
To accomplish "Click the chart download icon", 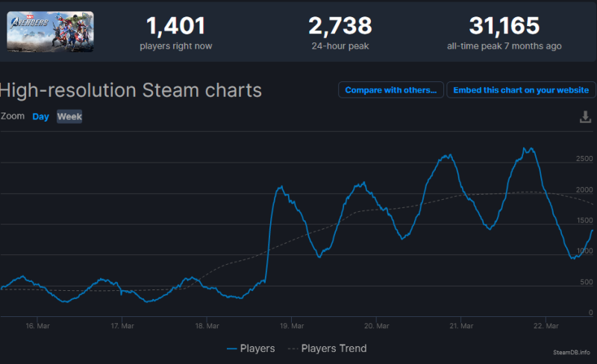I will point(585,117).
